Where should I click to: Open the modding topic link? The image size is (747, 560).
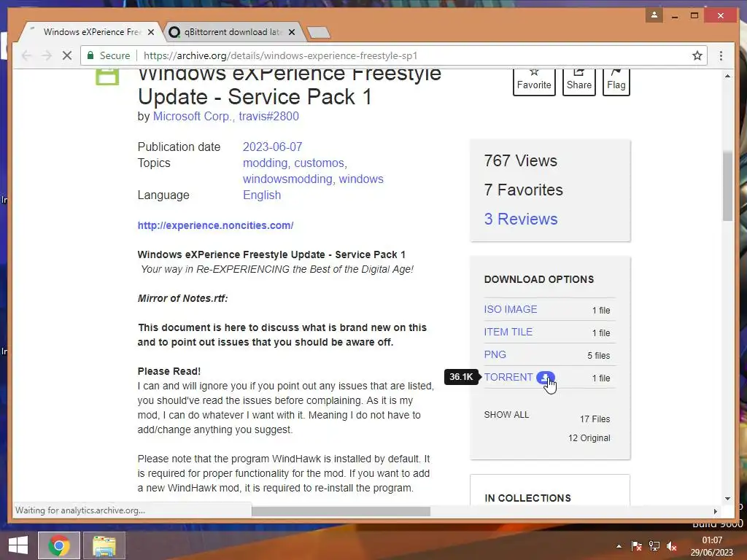265,163
